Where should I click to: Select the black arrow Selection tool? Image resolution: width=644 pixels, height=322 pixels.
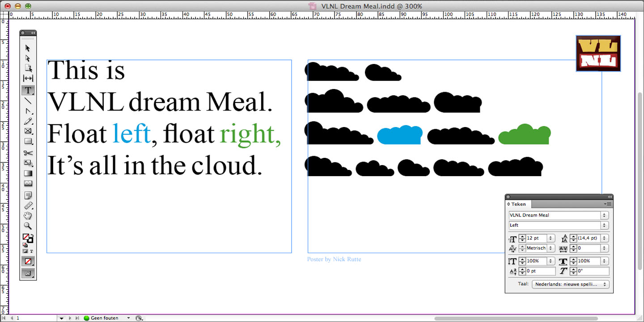(28, 48)
